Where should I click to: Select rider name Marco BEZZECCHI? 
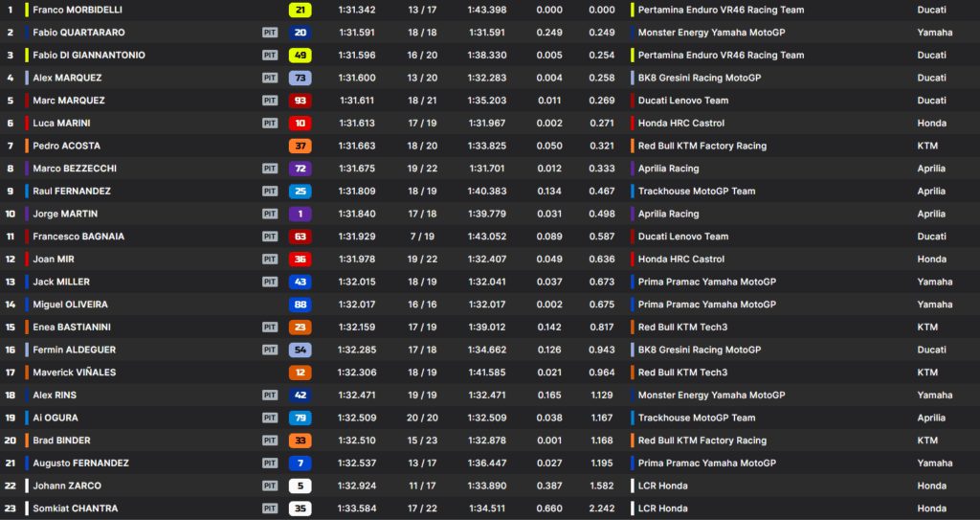[75, 169]
